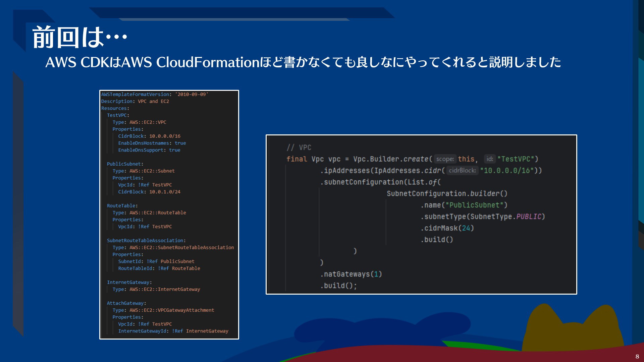This screenshot has height=362, width=644.
Task: Click 'SubnetId: !Ref PublicSubnet' line
Action: pyautogui.click(x=156, y=261)
